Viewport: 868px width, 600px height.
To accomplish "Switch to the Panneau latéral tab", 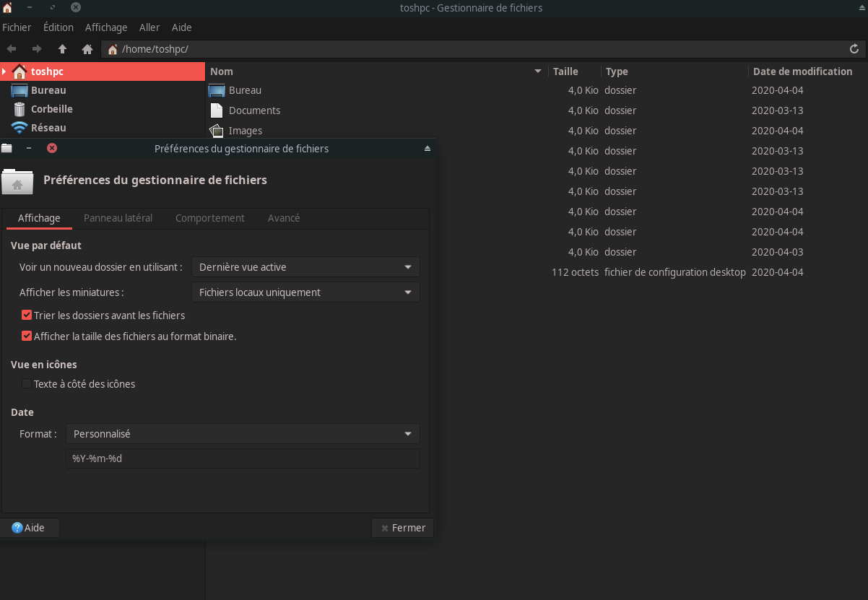I will [x=118, y=218].
